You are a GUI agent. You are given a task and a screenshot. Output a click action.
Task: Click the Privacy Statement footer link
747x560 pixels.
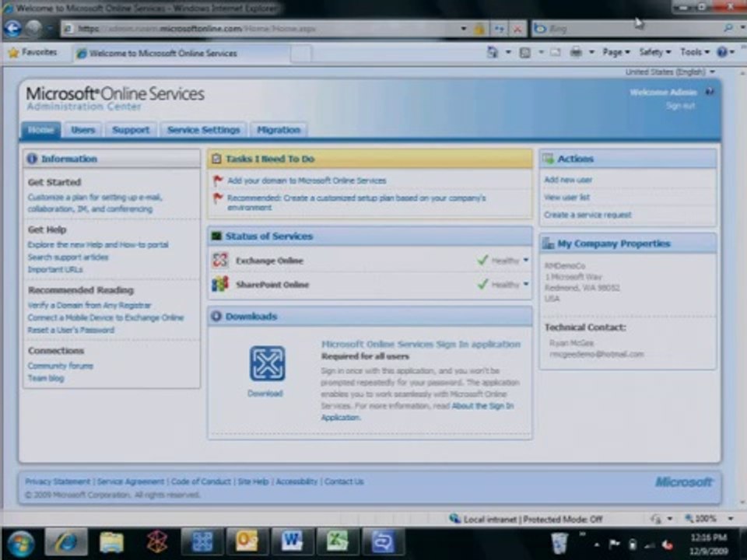tap(57, 481)
